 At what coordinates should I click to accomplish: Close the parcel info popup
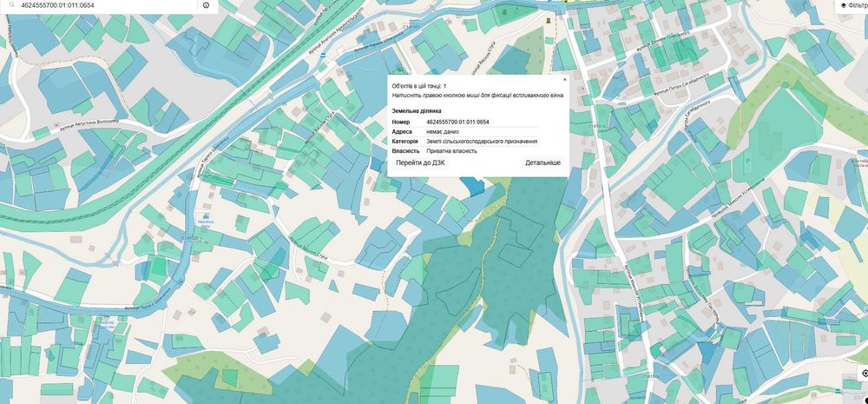tap(565, 79)
